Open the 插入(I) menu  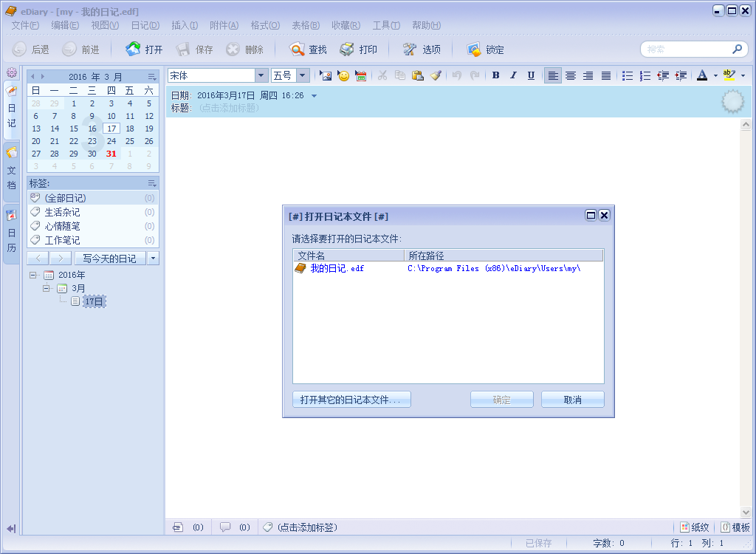[185, 25]
